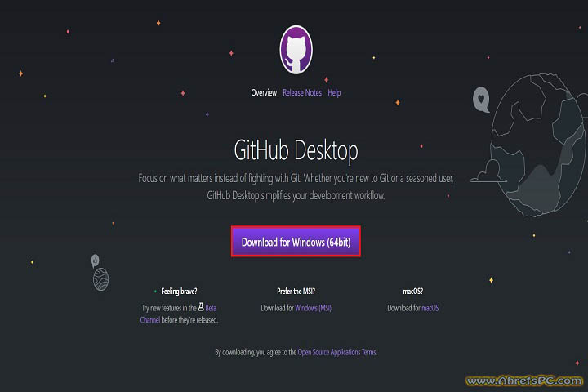
Task: Open the macOS download link
Action: coord(430,308)
